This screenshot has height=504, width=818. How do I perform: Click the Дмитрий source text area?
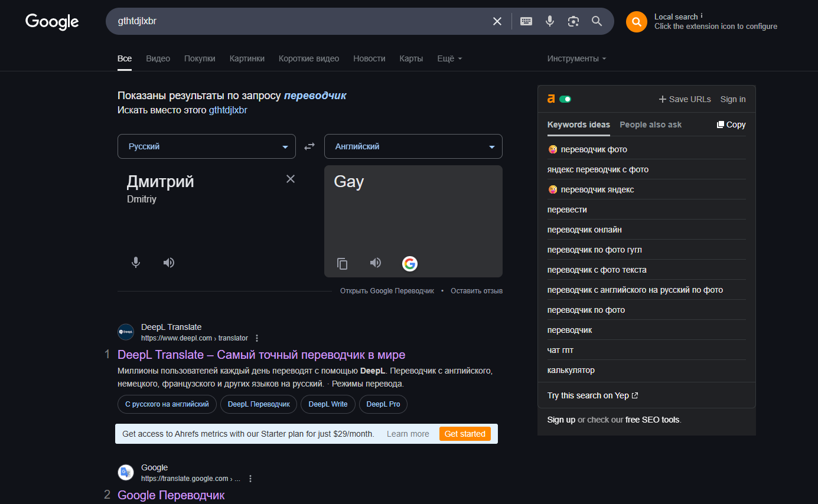pyautogui.click(x=161, y=181)
